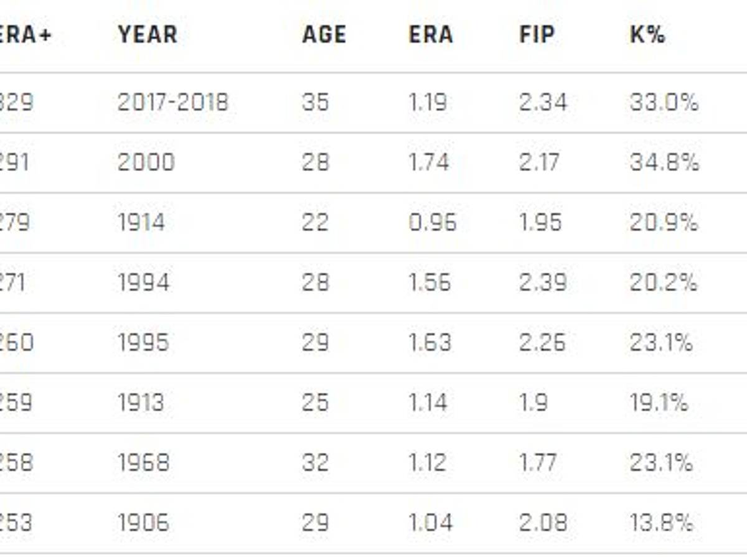This screenshot has width=747, height=560.
Task: Select the 1914 year cell
Action: coord(141,222)
